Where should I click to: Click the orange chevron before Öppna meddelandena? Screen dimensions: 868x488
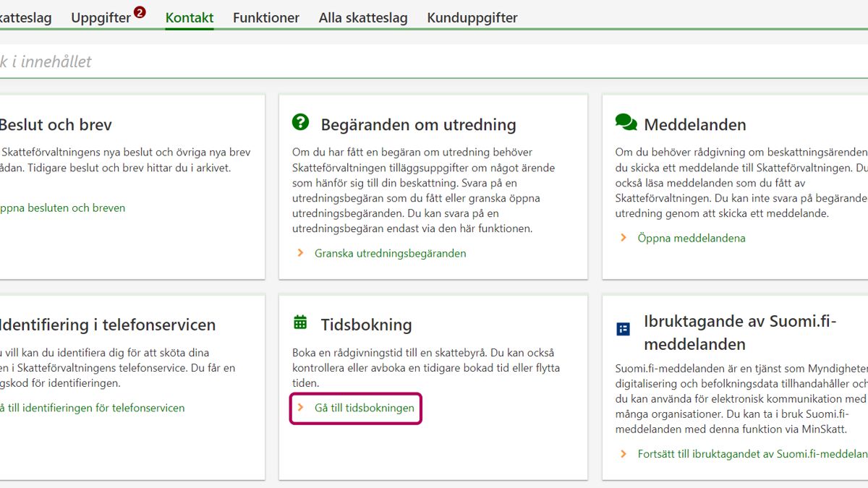tap(624, 238)
